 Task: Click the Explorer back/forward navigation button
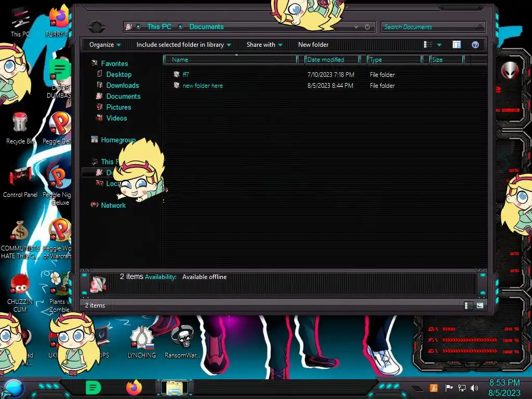(x=96, y=26)
